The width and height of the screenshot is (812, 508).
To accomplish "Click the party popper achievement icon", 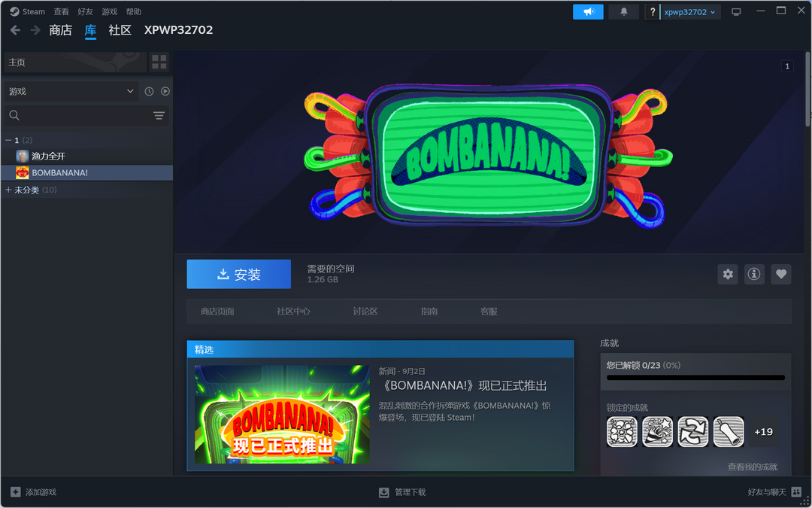I will (658, 432).
